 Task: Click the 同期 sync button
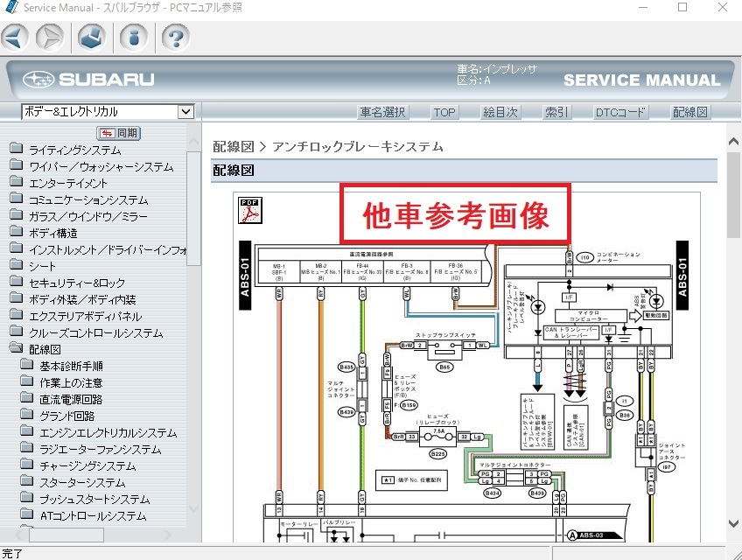(119, 133)
